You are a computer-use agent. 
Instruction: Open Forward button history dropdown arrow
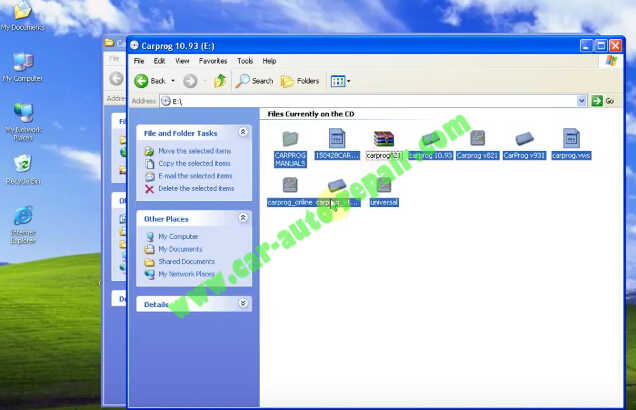coord(204,81)
